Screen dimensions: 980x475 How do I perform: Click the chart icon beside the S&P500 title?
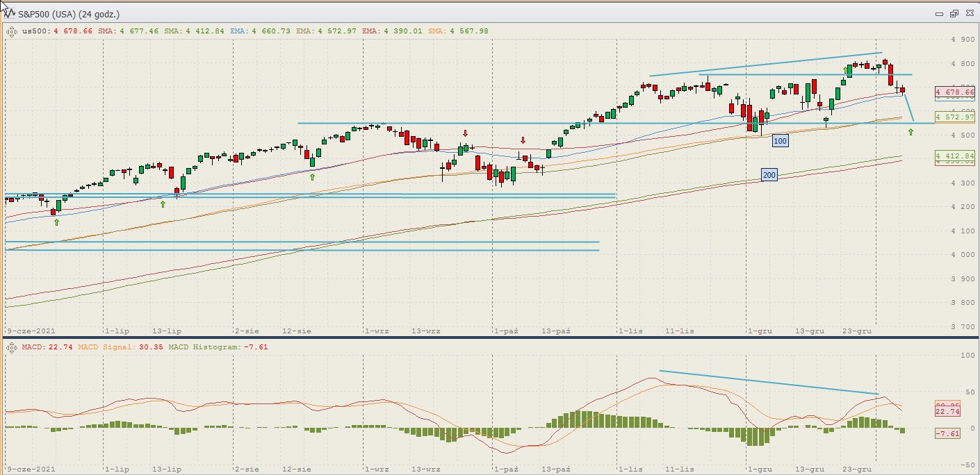click(x=10, y=12)
